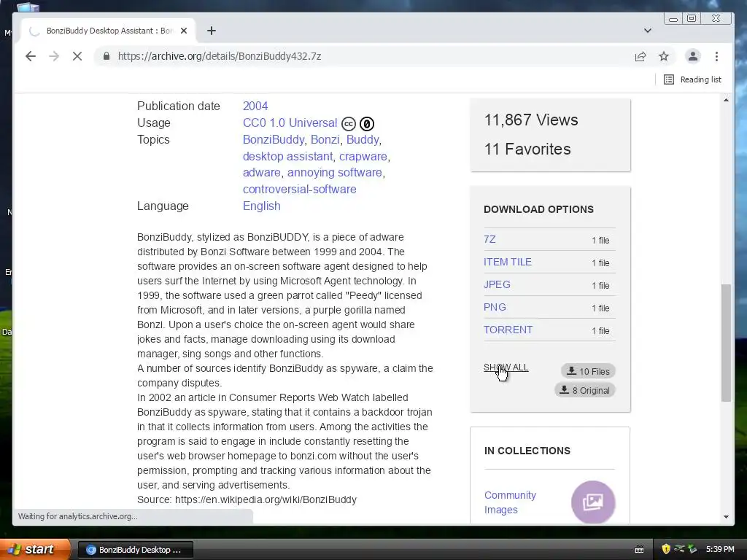The height and width of the screenshot is (560, 747).
Task: Open the crapware topic link
Action: point(363,156)
